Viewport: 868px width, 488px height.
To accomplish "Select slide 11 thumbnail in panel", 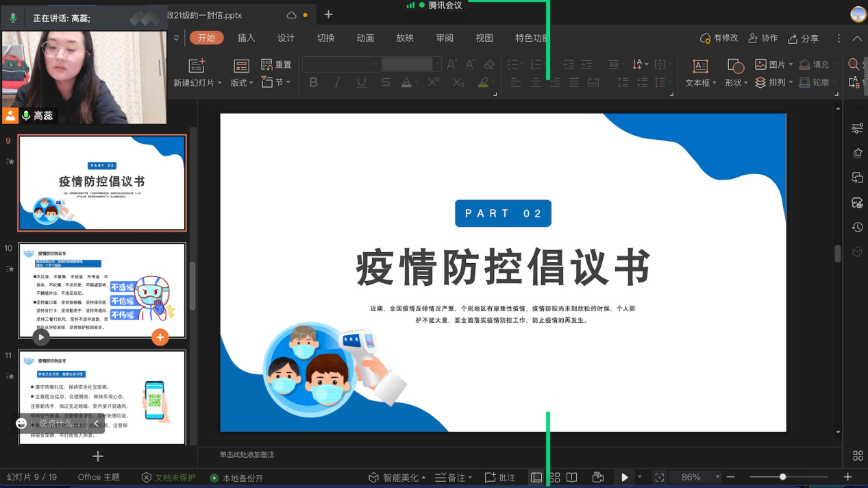I will coord(101,398).
